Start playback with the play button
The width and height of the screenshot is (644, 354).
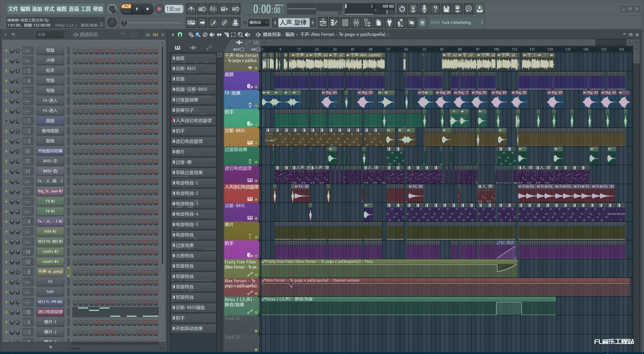(137, 9)
